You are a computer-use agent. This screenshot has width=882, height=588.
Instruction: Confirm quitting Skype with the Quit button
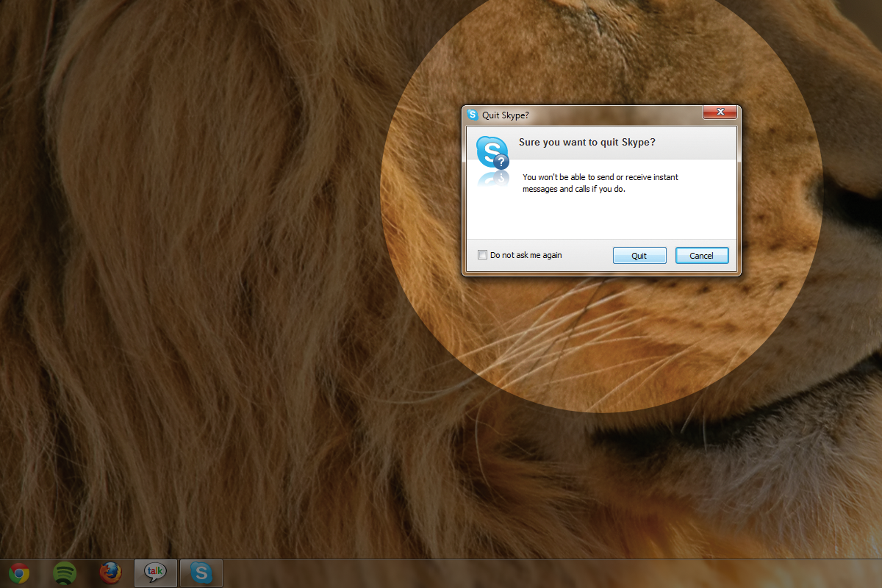[639, 256]
